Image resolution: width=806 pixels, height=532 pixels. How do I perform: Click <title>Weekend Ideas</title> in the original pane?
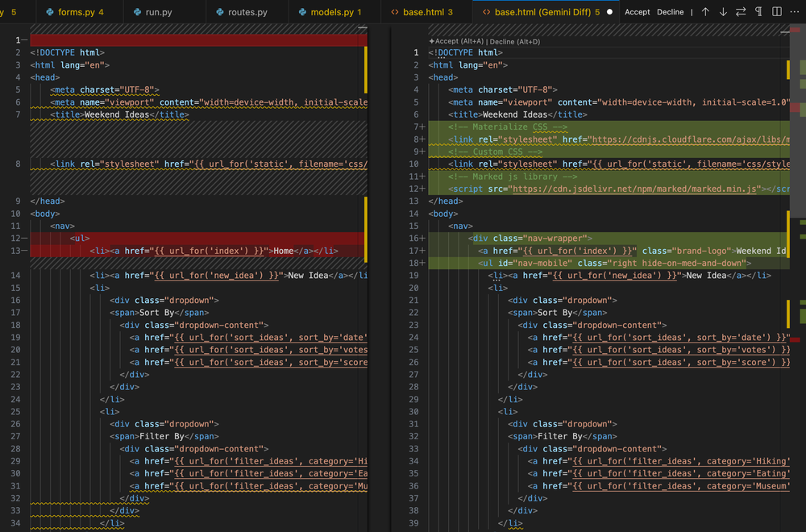(119, 114)
